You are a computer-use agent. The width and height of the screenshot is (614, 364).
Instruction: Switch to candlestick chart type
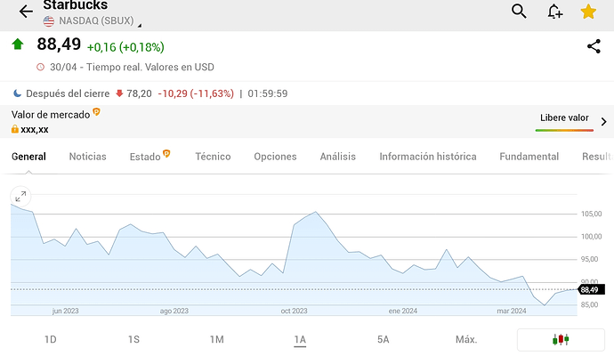coord(561,340)
